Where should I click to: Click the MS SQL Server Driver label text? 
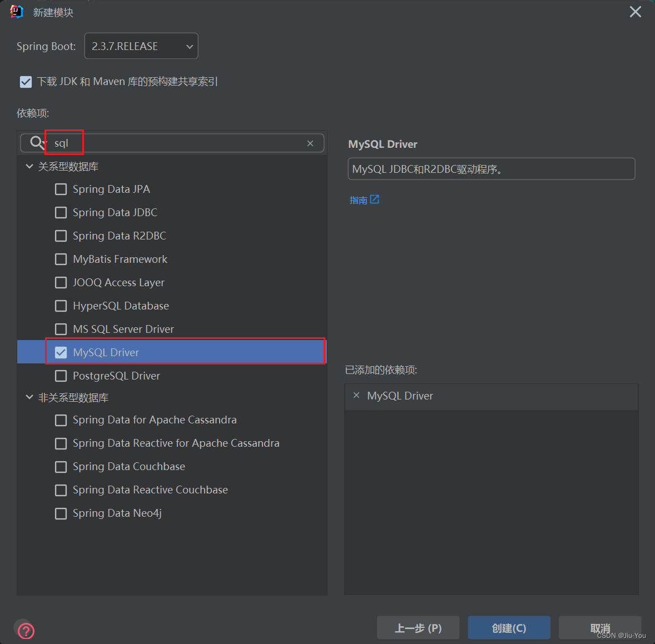pyautogui.click(x=123, y=330)
